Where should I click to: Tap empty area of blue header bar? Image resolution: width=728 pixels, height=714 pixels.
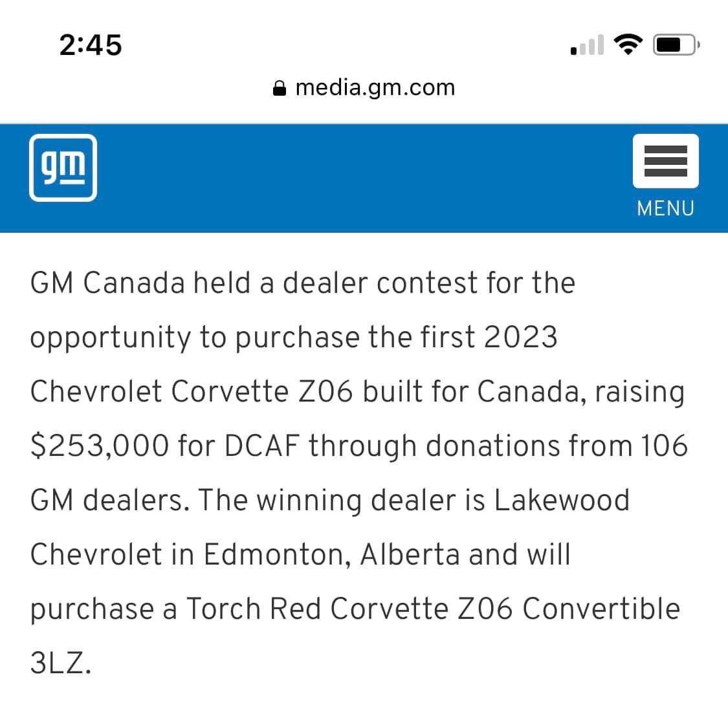[362, 178]
